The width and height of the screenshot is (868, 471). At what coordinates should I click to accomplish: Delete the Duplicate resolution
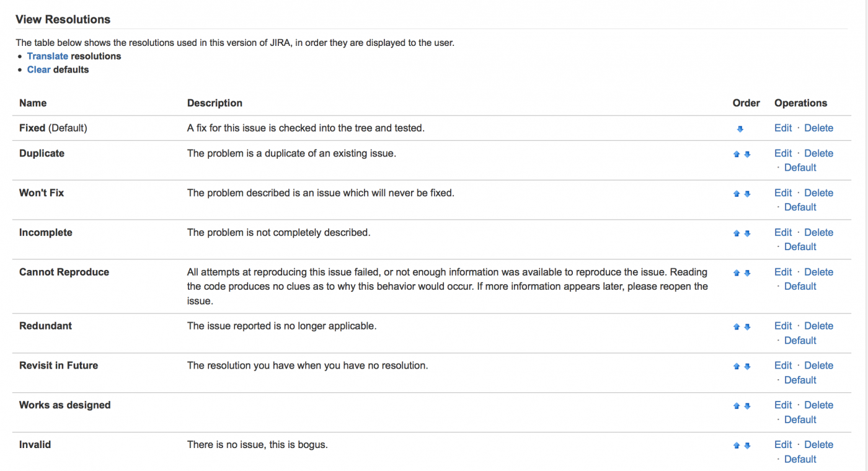point(818,153)
